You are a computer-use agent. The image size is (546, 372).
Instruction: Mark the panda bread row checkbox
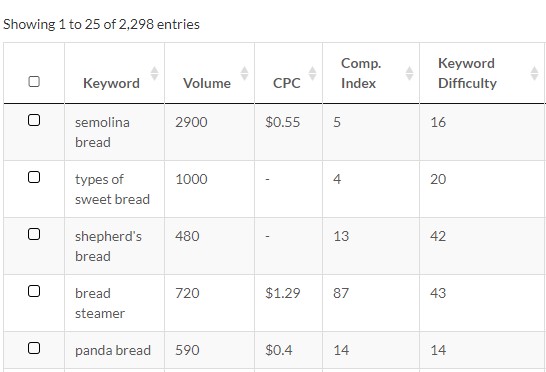(x=34, y=348)
